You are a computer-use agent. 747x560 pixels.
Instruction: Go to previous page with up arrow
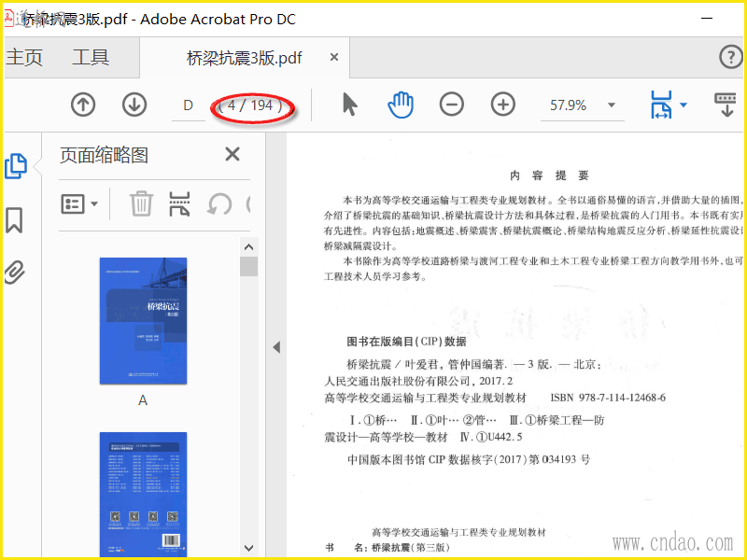coord(83,105)
